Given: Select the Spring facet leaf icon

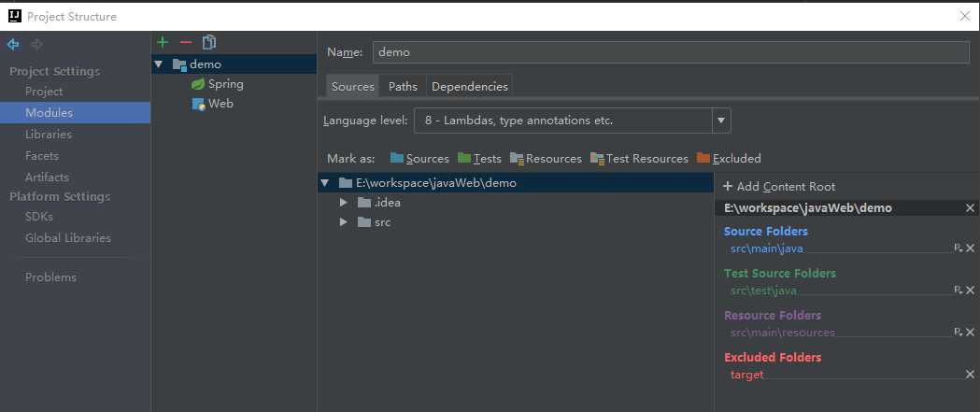Looking at the screenshot, I should [x=198, y=84].
